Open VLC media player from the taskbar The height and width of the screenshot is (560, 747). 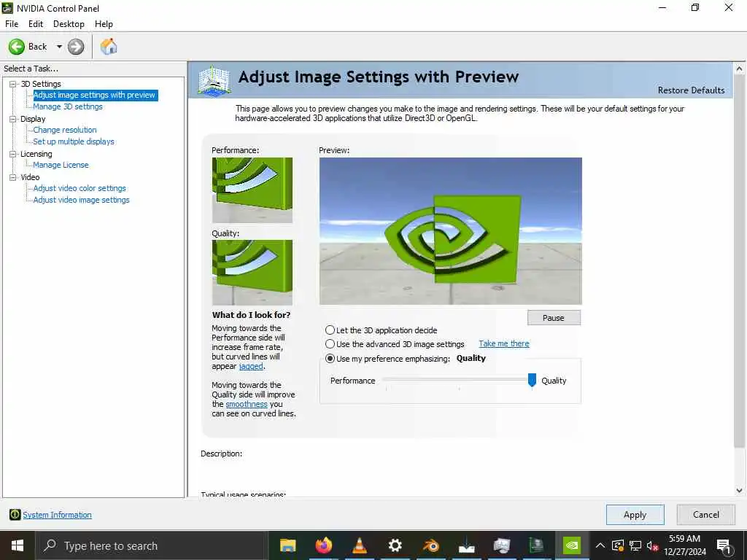359,545
